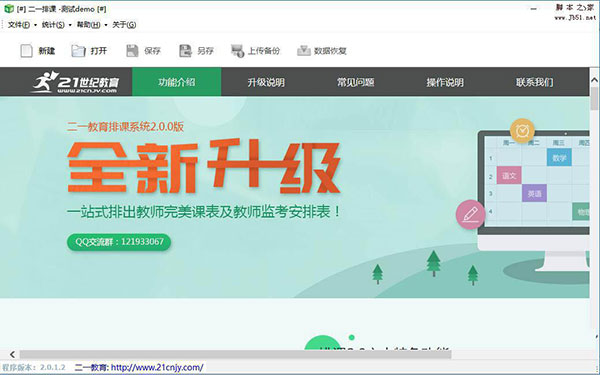Click the vertical scrollbar up arrow
The image size is (600, 375).
[x=594, y=80]
